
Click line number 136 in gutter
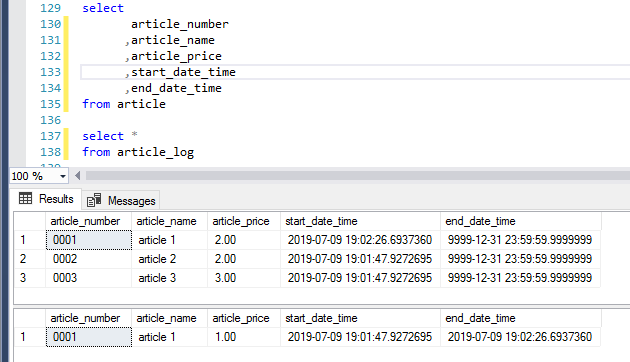click(50, 120)
